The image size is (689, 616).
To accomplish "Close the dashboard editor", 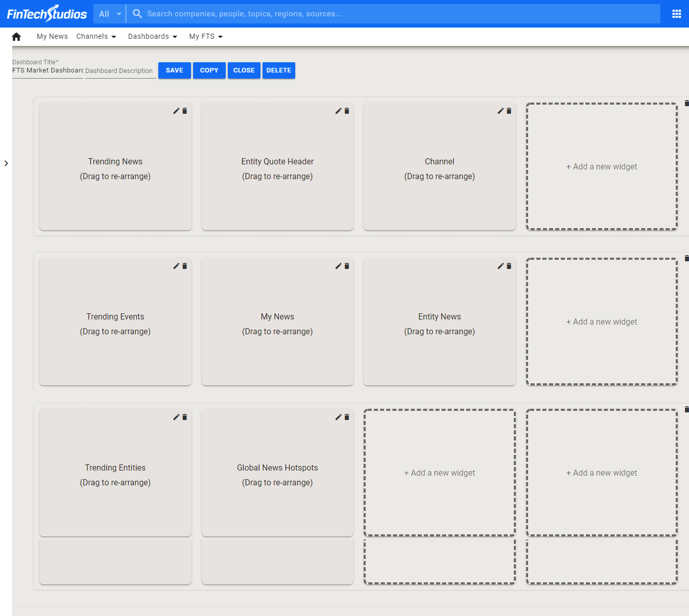I will (x=244, y=70).
